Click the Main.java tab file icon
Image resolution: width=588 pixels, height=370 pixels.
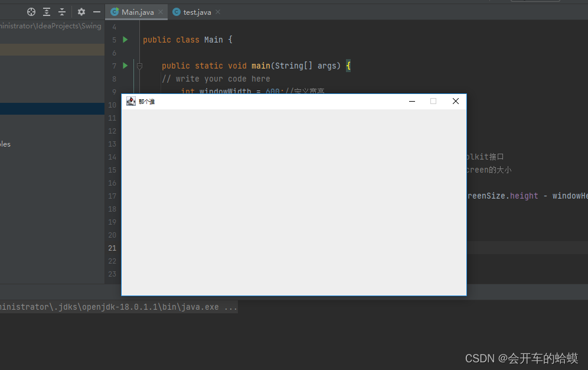[115, 12]
